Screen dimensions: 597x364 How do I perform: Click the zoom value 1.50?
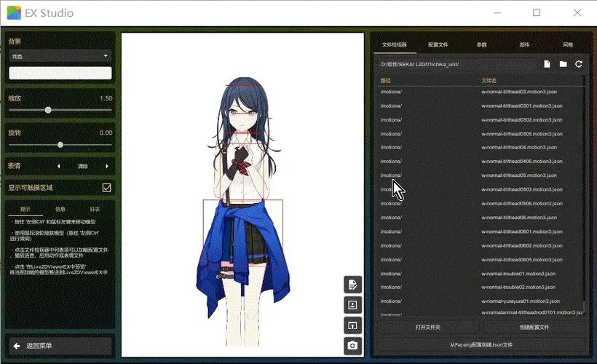pos(106,98)
